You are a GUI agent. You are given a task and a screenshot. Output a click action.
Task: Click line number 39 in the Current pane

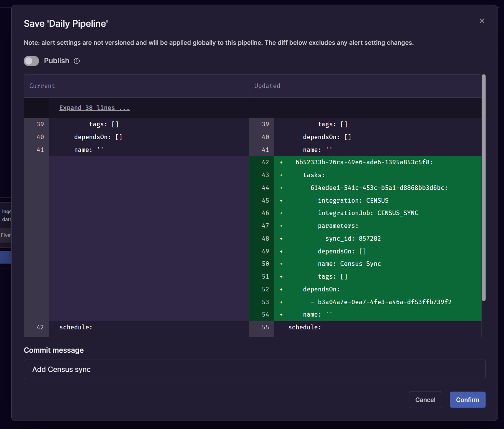[40, 124]
